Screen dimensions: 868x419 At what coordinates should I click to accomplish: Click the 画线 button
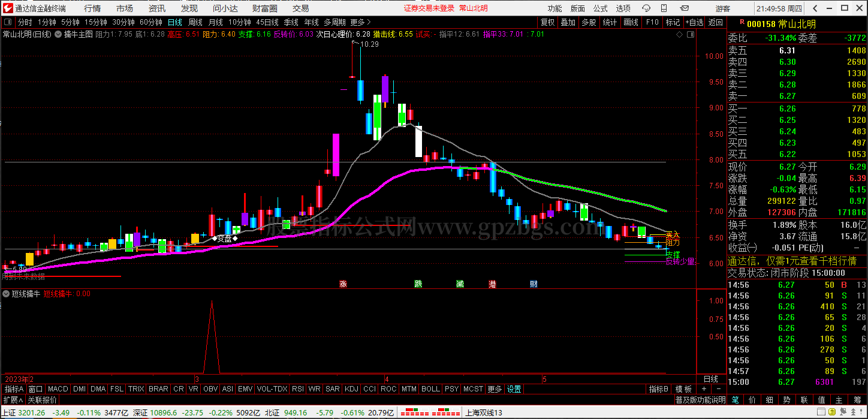tap(631, 22)
